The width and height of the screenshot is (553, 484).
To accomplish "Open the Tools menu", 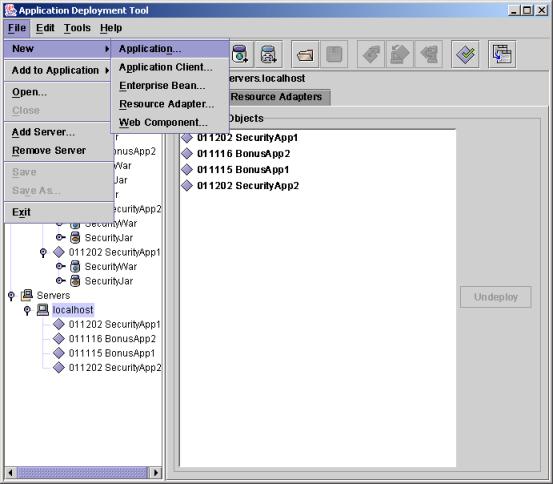I will pos(77,28).
